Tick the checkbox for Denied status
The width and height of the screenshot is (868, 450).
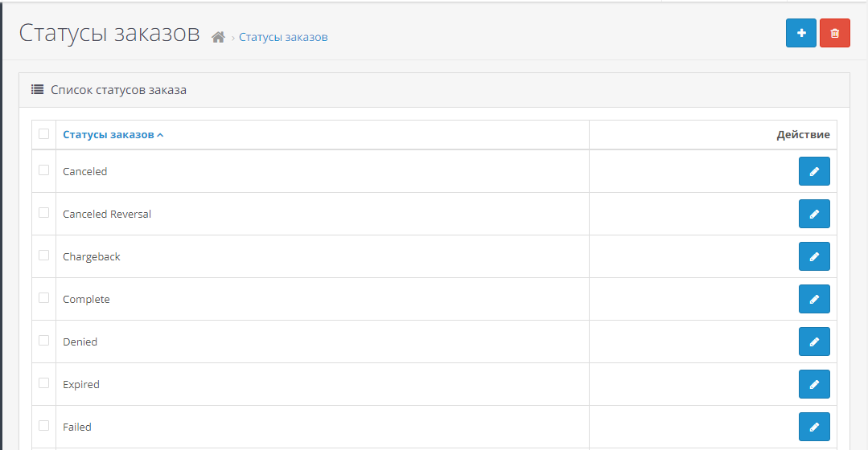(x=44, y=341)
